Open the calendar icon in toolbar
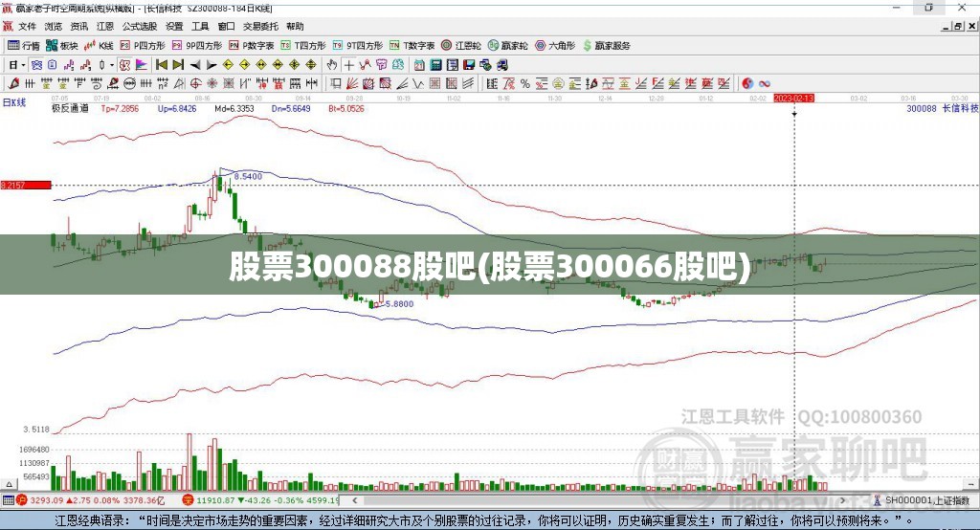This screenshot has width=980, height=530. (x=419, y=64)
